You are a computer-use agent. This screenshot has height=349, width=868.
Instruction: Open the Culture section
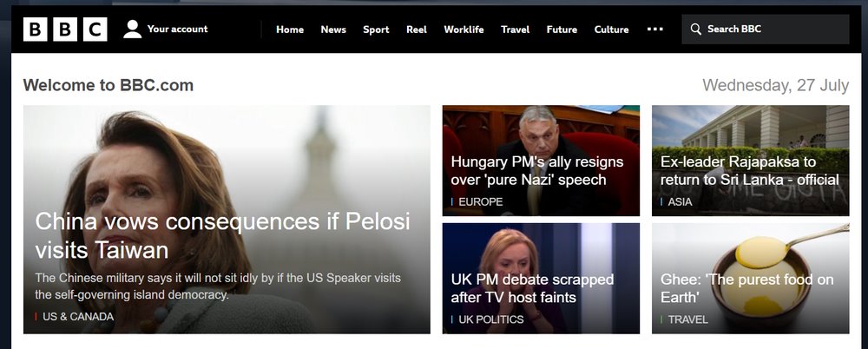tap(612, 30)
